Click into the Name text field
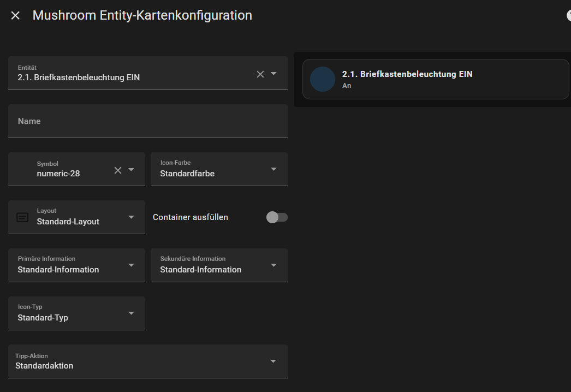571x392 pixels. pyautogui.click(x=147, y=121)
